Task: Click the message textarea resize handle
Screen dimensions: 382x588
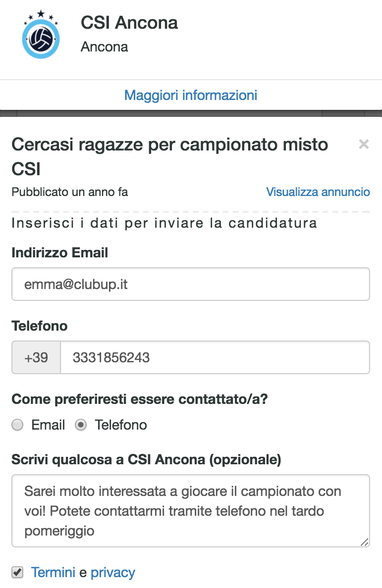Action: [x=365, y=542]
